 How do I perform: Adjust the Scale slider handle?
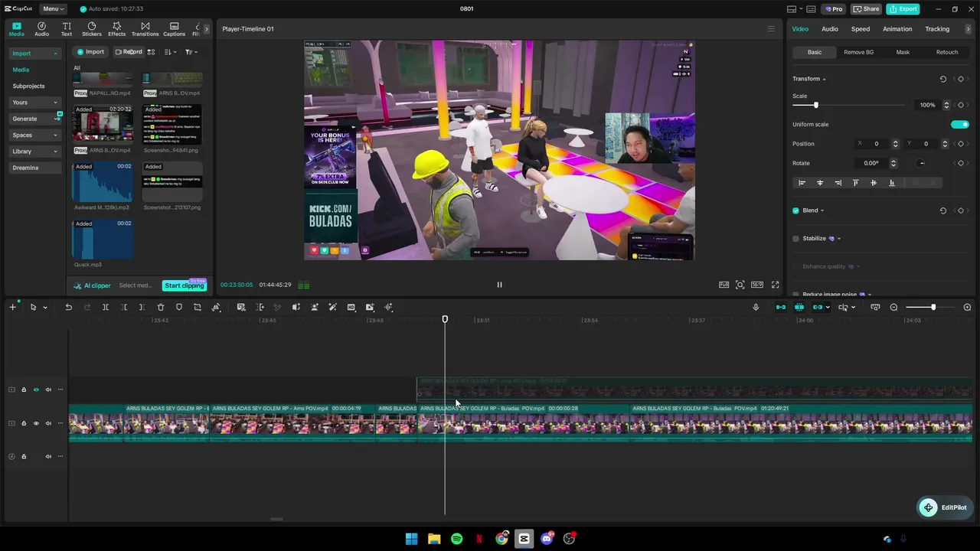click(x=815, y=105)
